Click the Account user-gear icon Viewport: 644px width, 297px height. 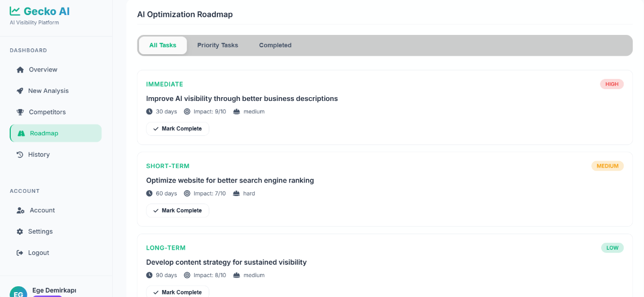(x=20, y=211)
